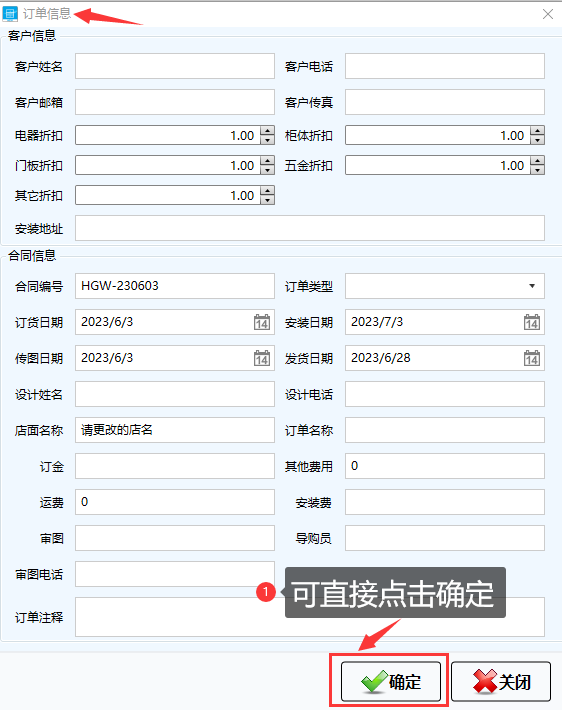Increase 门板折扣 with up arrow
Viewport: 562px width, 710px height.
268,161
